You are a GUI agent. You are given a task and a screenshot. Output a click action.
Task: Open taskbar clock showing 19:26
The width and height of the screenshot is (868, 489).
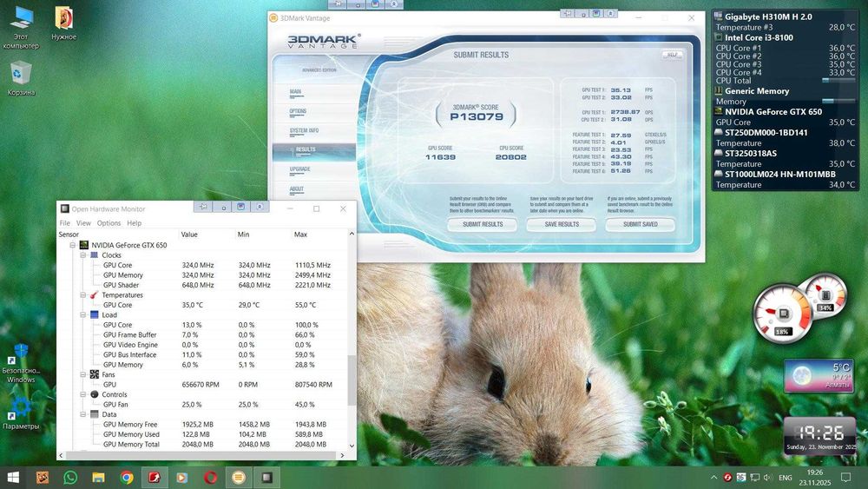(x=815, y=478)
